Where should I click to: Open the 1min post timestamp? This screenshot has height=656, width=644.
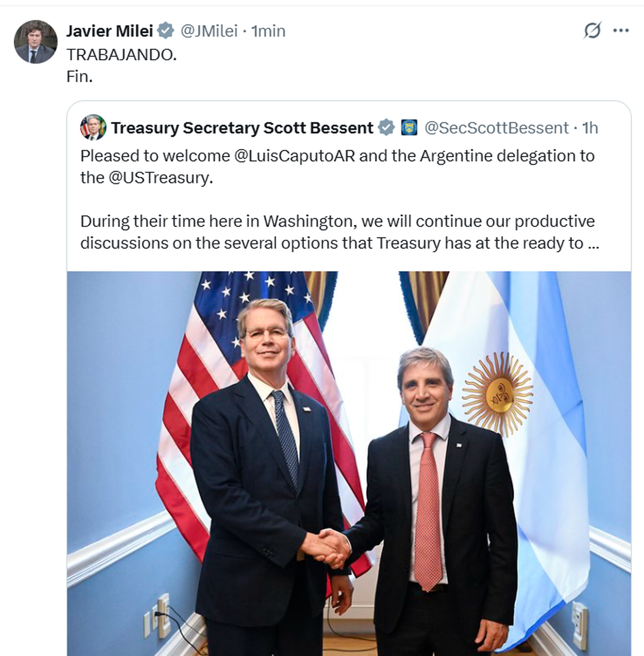pyautogui.click(x=268, y=31)
